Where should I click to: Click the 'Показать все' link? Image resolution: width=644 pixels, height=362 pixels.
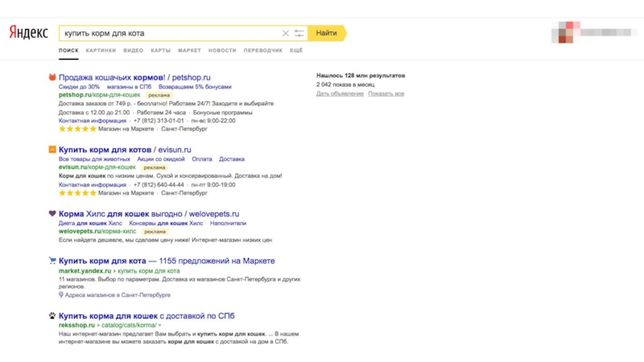(386, 94)
